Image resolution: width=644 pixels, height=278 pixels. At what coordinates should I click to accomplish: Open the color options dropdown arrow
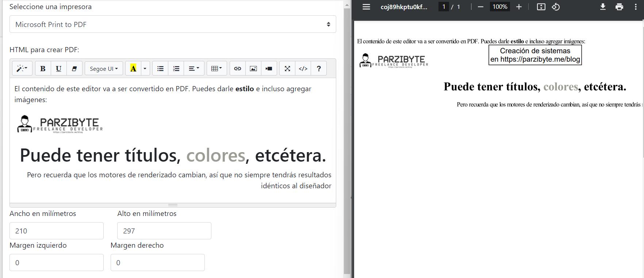pyautogui.click(x=145, y=69)
